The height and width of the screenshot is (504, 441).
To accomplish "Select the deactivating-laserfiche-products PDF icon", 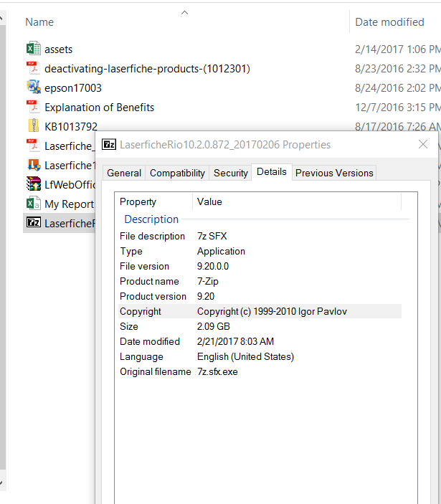I will (x=33, y=69).
